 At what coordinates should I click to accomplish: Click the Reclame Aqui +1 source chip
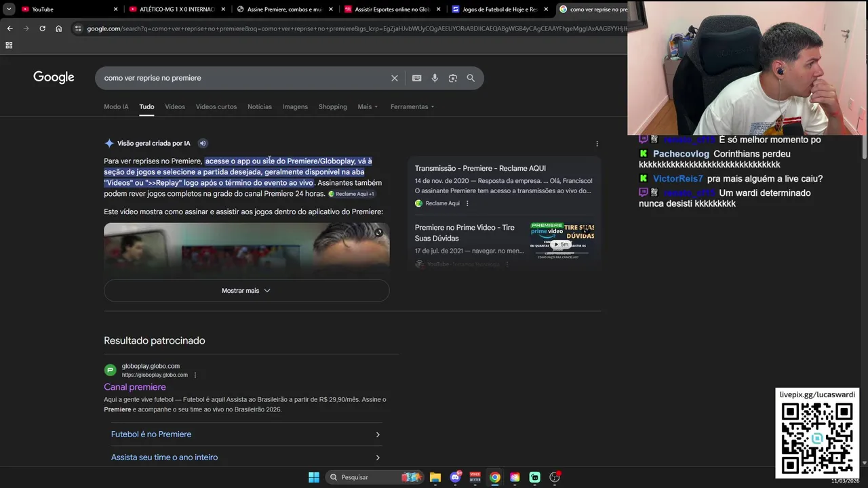[x=351, y=194]
